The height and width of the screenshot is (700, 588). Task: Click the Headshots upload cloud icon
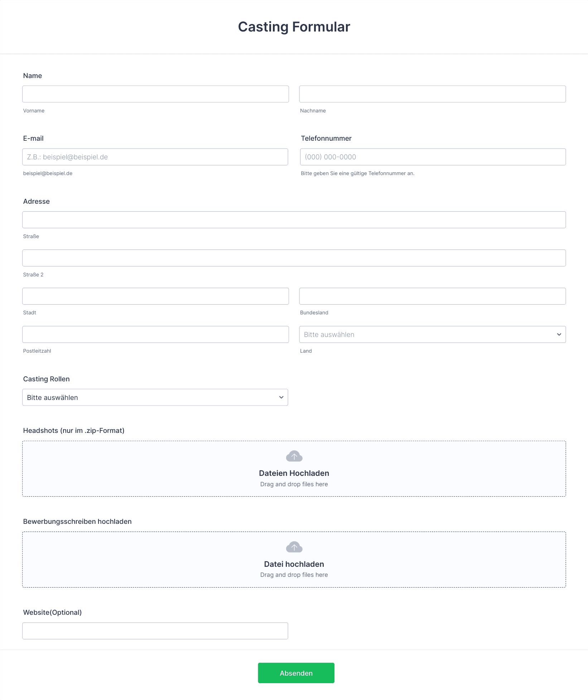click(294, 456)
